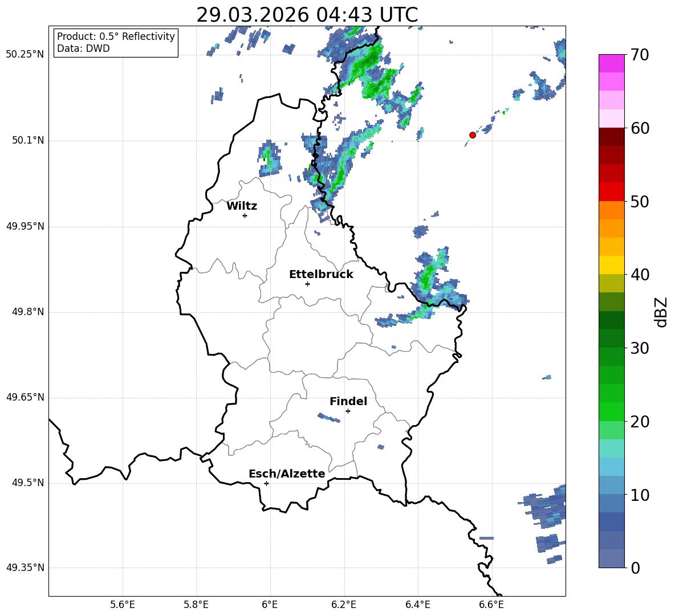Click the Wiltz city label
675x616 pixels.
click(x=242, y=206)
